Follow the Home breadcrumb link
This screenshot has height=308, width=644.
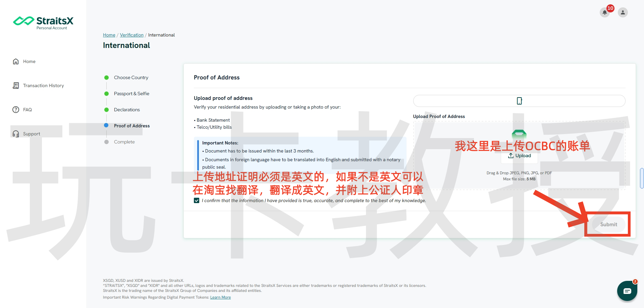(x=109, y=35)
